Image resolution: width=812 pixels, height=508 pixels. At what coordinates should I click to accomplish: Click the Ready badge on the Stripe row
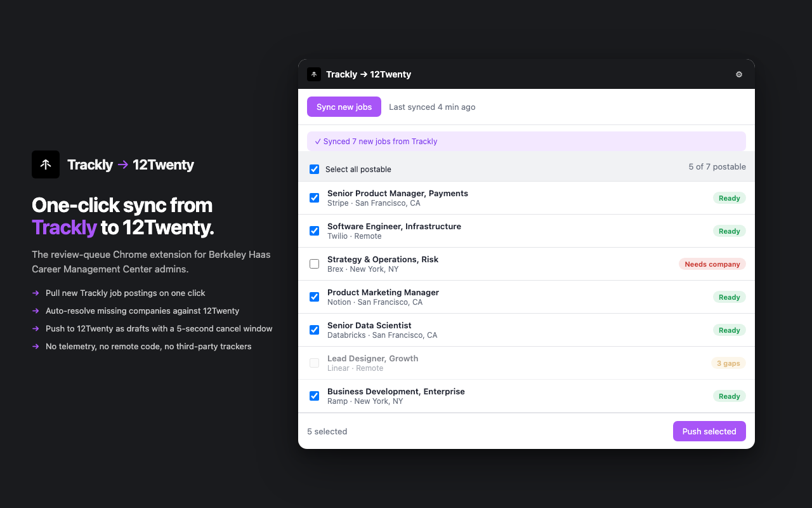[730, 198]
